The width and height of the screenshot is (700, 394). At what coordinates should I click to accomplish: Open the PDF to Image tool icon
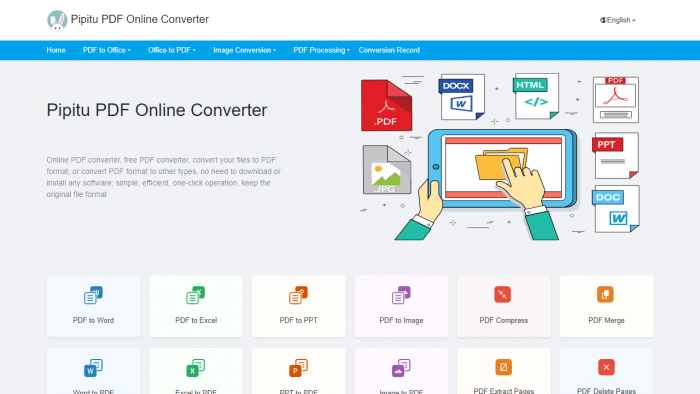click(x=401, y=295)
